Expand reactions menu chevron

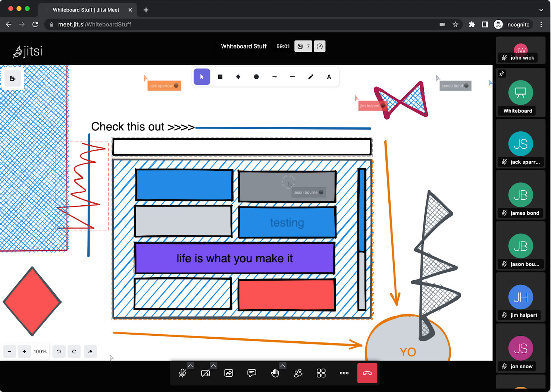(x=283, y=366)
